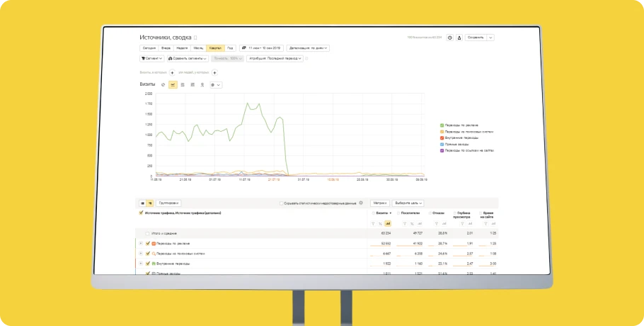Open the 'Атрибуция: Последний переход' dropdown
The width and height of the screenshot is (644, 326).
tap(275, 58)
